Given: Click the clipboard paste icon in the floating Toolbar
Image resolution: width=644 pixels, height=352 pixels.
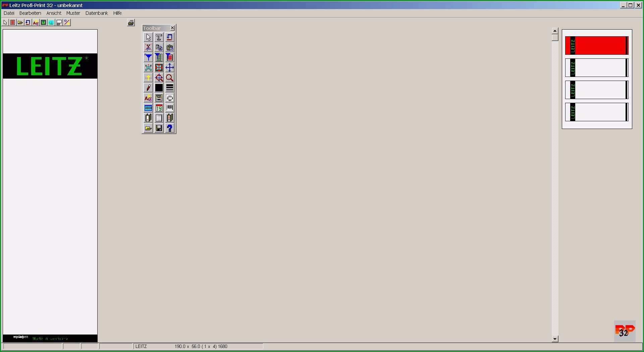Looking at the screenshot, I should coord(170,47).
